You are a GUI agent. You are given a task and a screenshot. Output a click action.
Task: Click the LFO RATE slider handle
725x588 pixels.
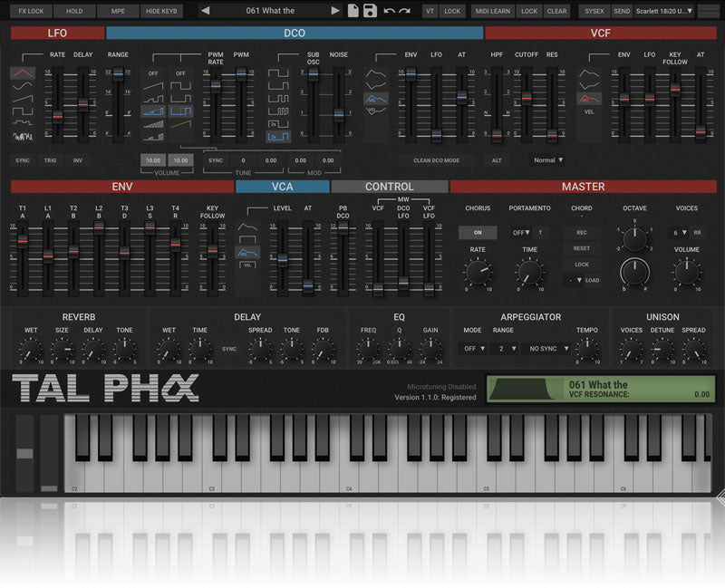point(57,117)
